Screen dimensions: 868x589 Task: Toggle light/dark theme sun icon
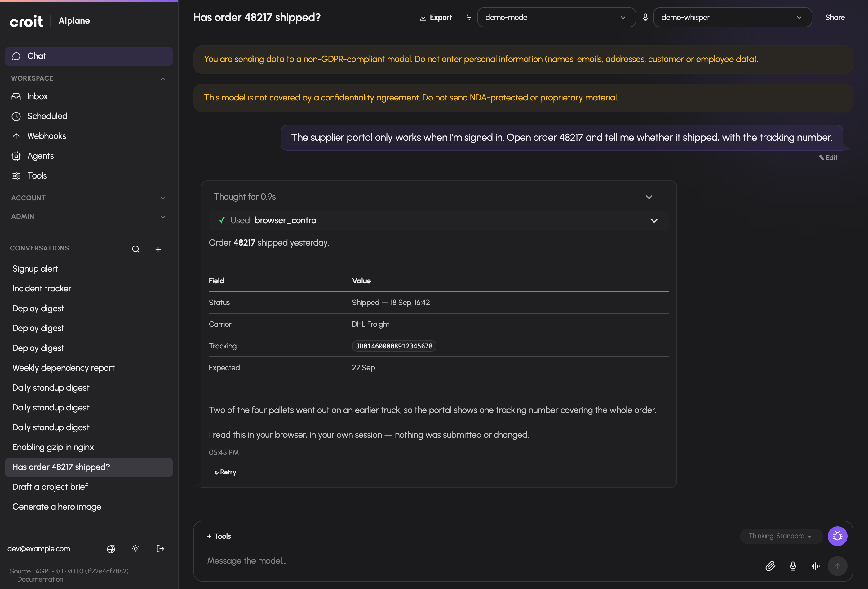pos(136,549)
